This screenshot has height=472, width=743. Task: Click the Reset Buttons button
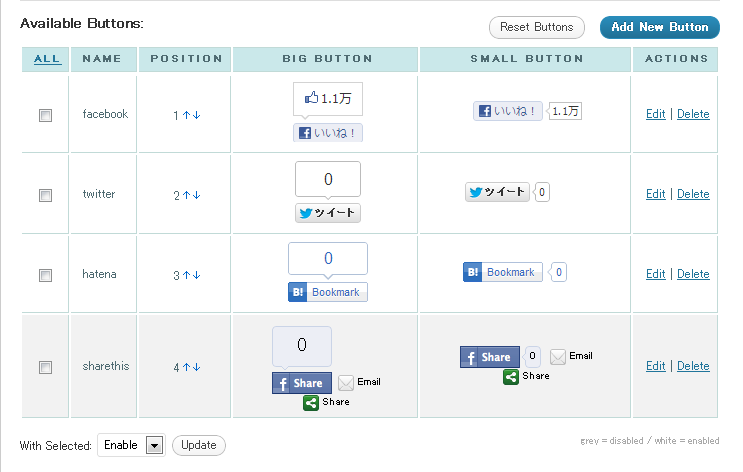(536, 27)
